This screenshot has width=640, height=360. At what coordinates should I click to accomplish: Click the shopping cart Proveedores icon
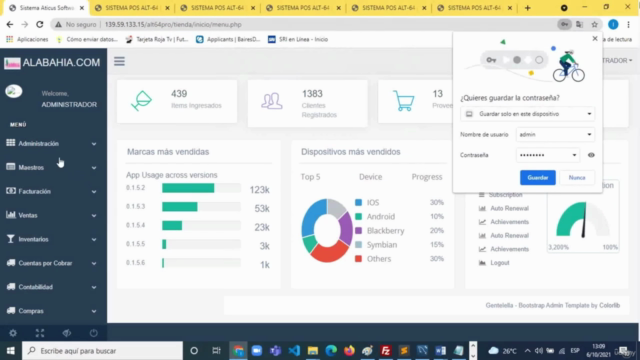point(403,100)
